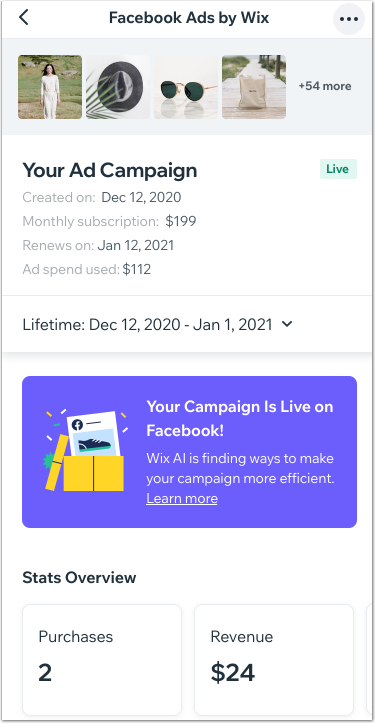375x723 pixels.
Task: Select the Monthly subscription $199 line
Action: [109, 221]
